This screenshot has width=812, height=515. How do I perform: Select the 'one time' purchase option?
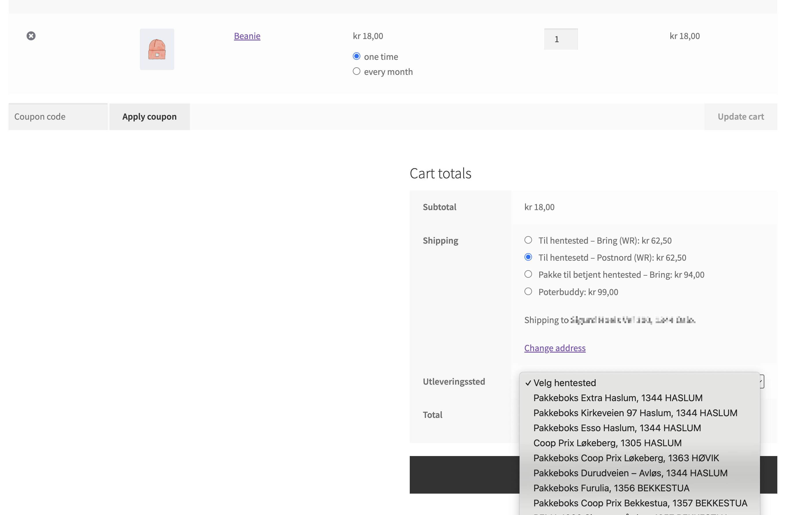[356, 56]
